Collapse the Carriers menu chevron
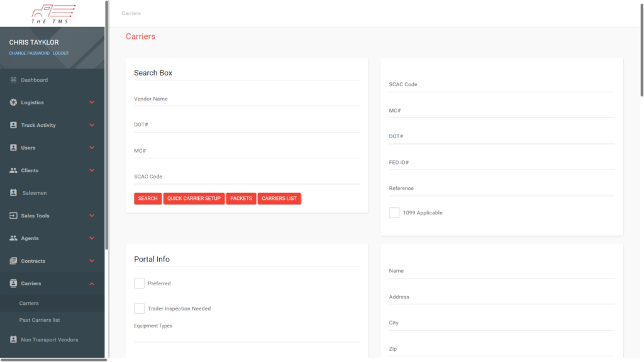This screenshot has width=644, height=362. pos(92,283)
